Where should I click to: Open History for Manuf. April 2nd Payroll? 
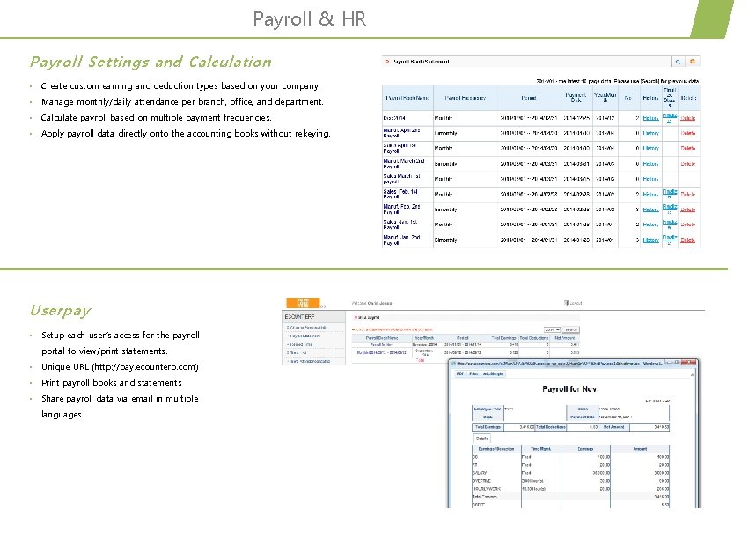[x=650, y=133]
